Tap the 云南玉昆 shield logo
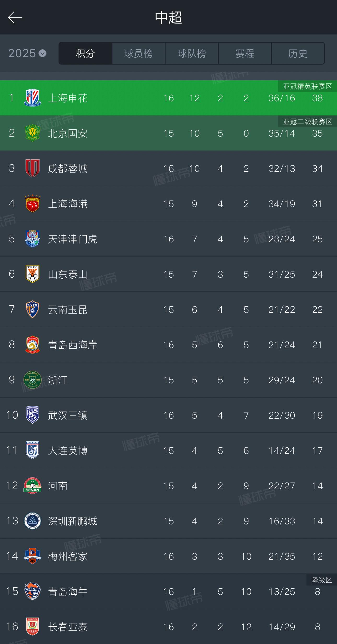Viewport: 337px width, 644px height. point(32,309)
